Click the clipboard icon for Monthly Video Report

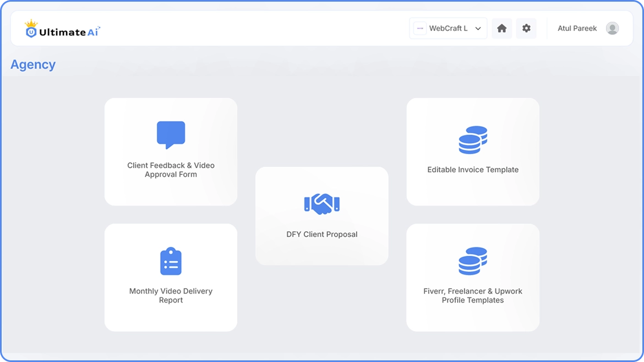171,261
